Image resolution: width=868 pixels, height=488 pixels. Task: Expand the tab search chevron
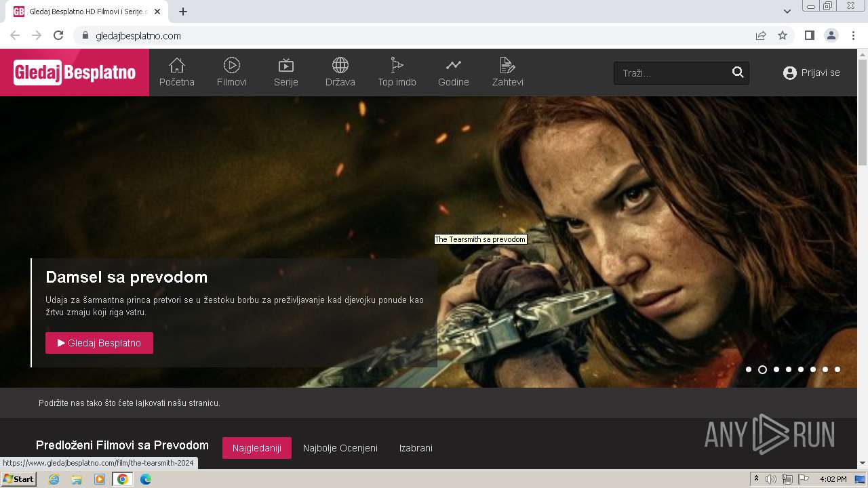787,12
